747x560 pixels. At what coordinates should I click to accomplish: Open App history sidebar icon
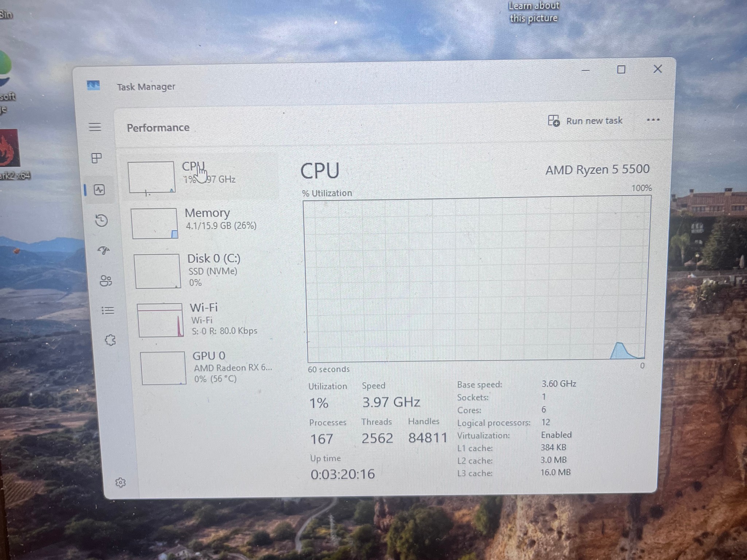click(101, 220)
